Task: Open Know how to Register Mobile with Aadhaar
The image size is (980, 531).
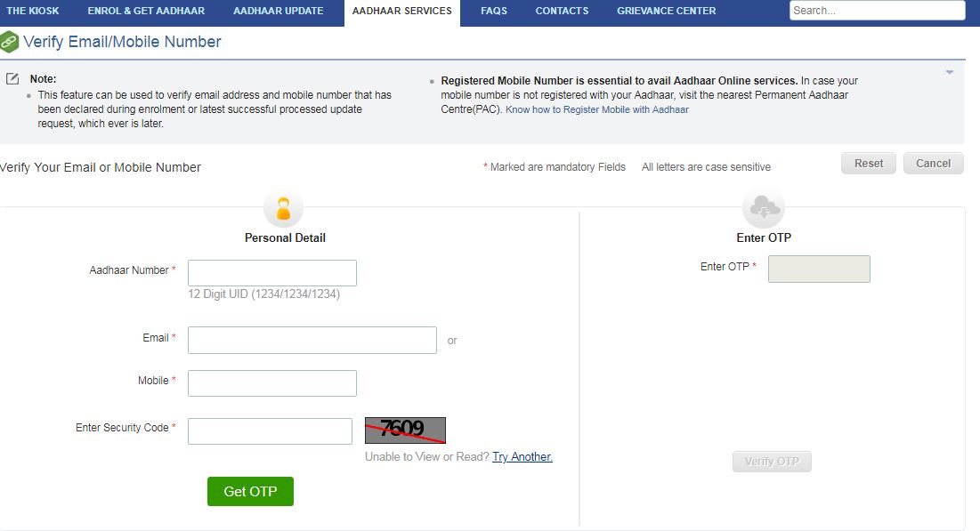Action: pos(599,109)
